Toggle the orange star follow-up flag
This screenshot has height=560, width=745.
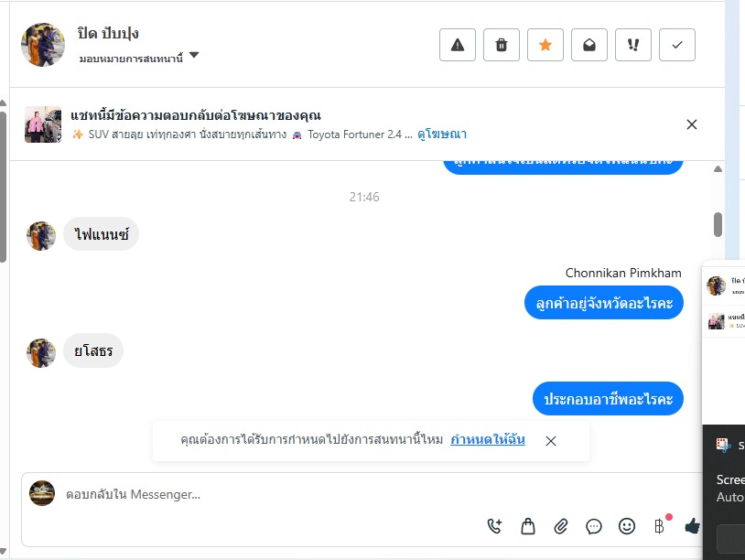[x=545, y=45]
